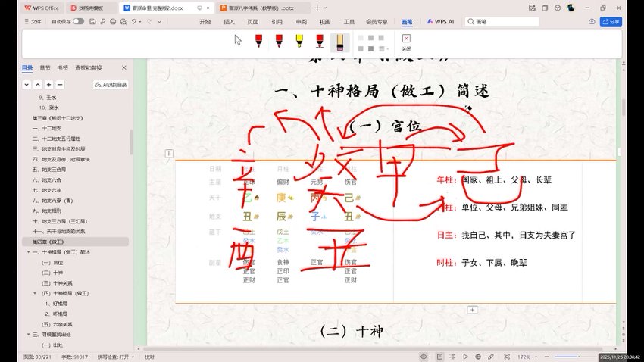Open the user avatar account menu
644x362 pixels.
pos(571,8)
